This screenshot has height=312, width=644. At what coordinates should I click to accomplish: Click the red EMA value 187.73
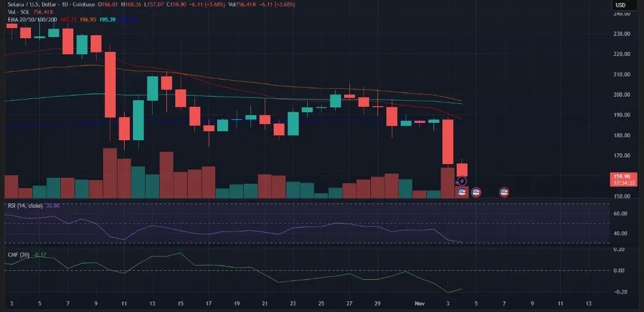tap(69, 19)
